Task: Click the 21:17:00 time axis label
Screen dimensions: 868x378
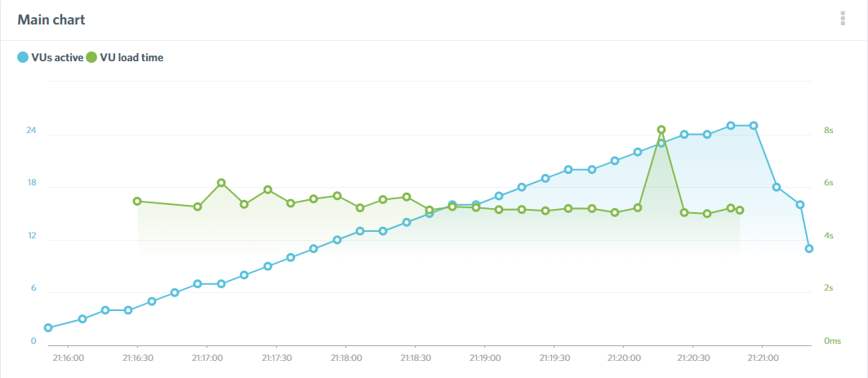Action: 207,358
